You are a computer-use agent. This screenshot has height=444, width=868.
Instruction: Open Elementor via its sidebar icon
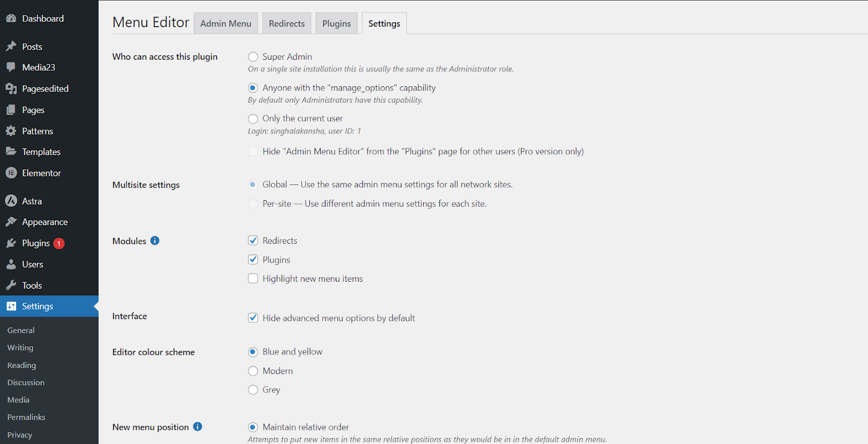(x=11, y=173)
